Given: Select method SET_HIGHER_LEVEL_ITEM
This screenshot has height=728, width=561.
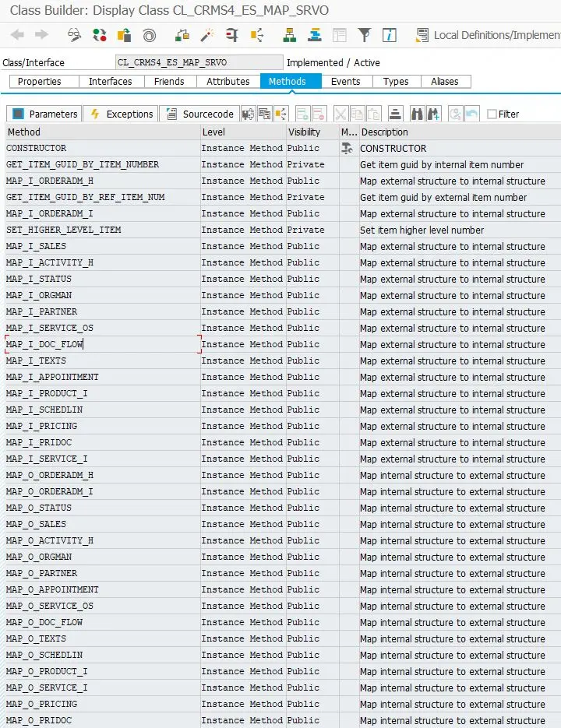Looking at the screenshot, I should pyautogui.click(x=103, y=230).
